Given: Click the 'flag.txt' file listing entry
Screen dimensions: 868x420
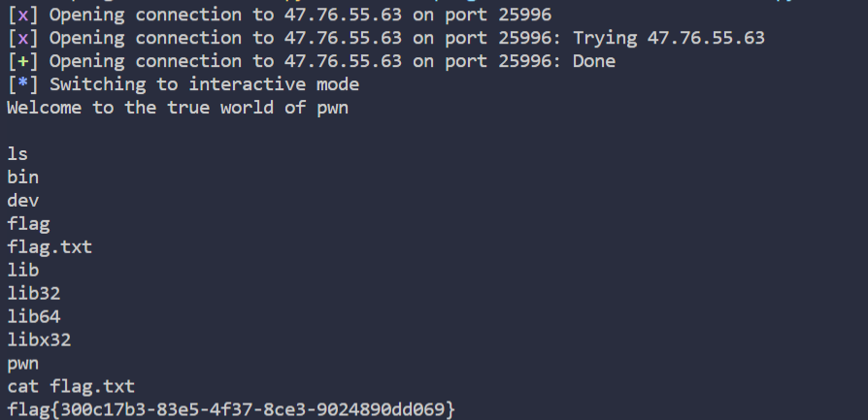Looking at the screenshot, I should (x=50, y=246).
